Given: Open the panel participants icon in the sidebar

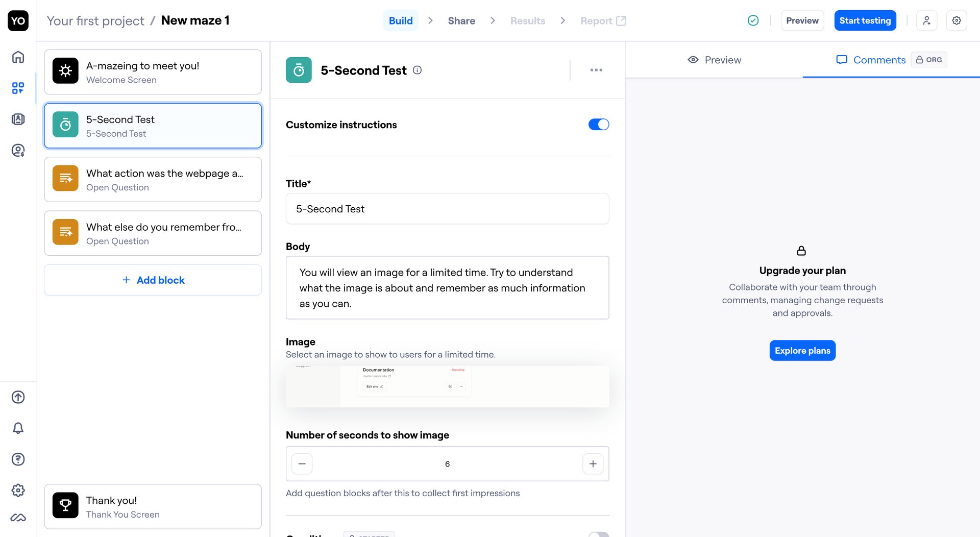Looking at the screenshot, I should pyautogui.click(x=18, y=119).
